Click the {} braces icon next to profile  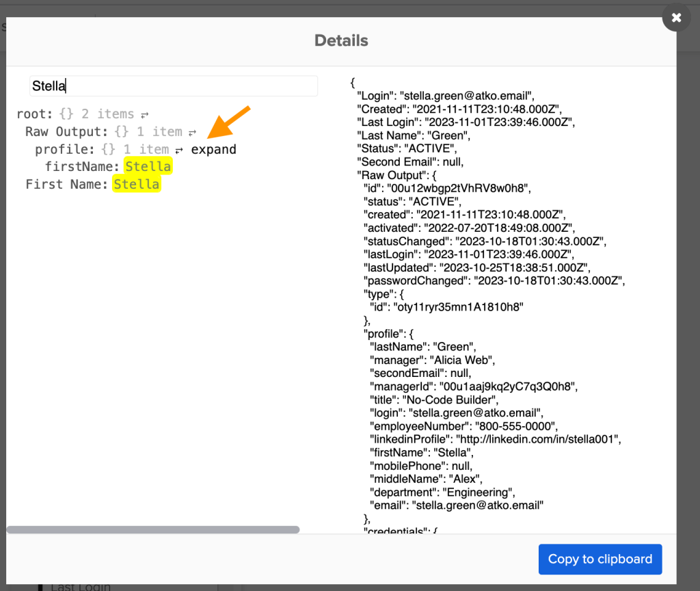click(107, 149)
